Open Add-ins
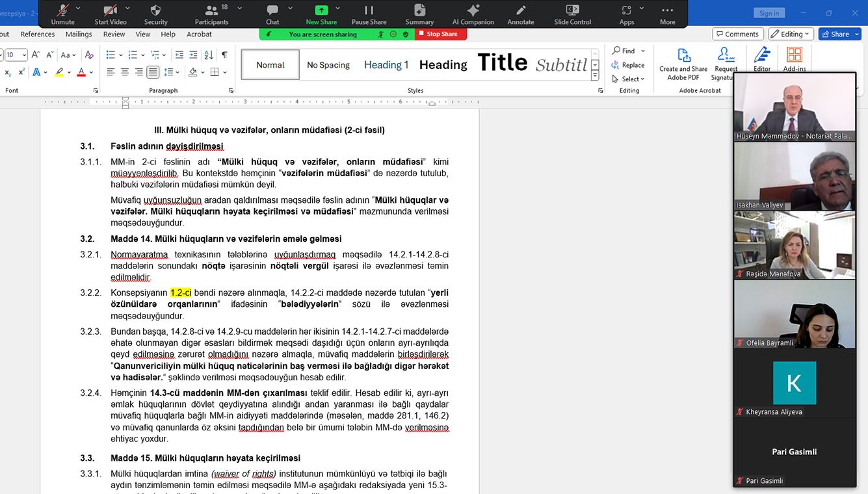The image size is (868, 494). coord(795,59)
